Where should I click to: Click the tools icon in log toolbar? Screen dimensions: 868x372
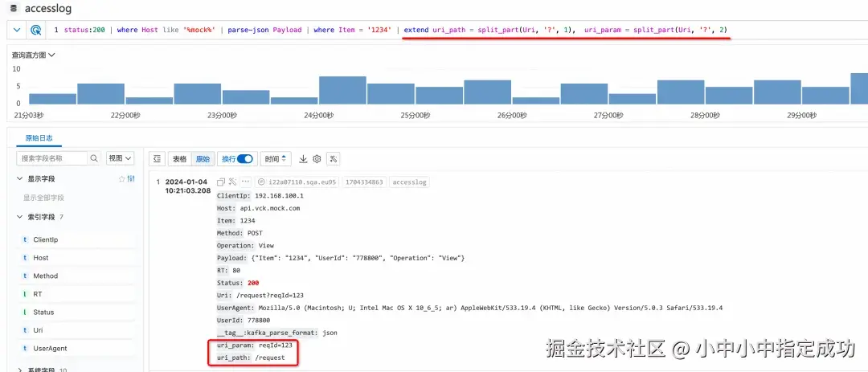pos(334,159)
